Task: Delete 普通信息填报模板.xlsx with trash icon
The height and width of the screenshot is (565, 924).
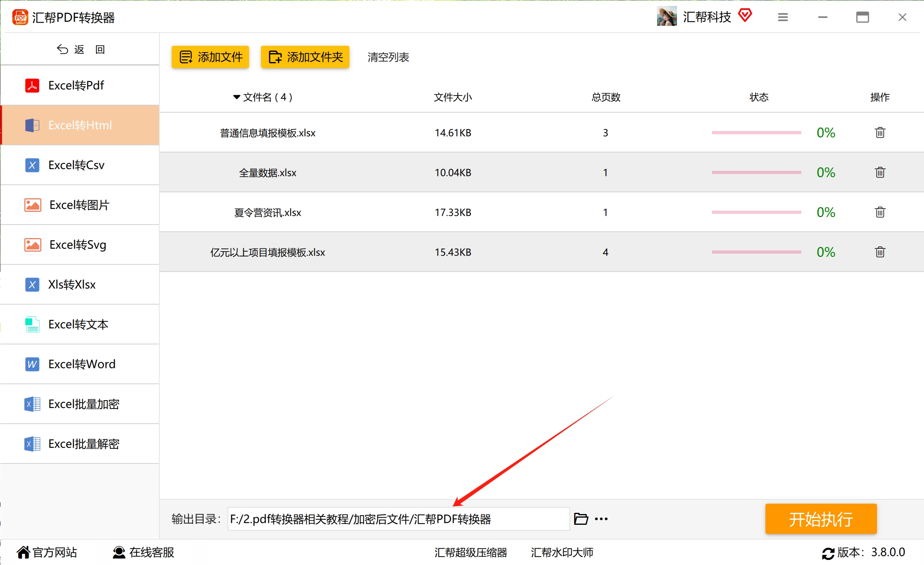Action: (x=880, y=133)
